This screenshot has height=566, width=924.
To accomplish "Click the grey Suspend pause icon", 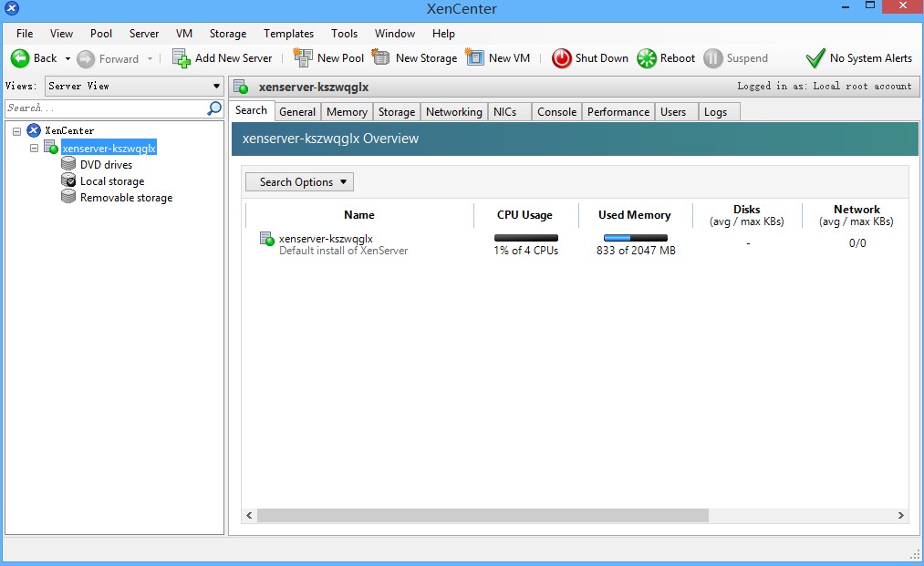I will coord(713,58).
